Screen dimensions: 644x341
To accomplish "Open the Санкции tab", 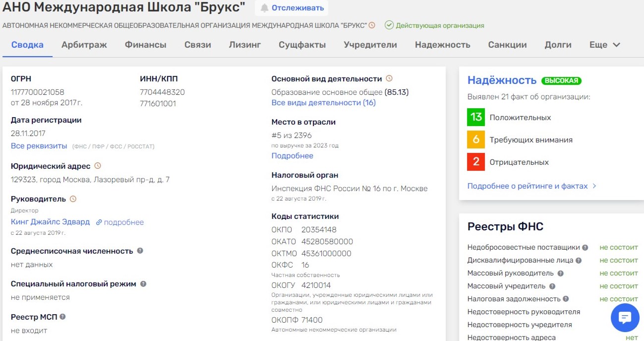I will (x=507, y=45).
